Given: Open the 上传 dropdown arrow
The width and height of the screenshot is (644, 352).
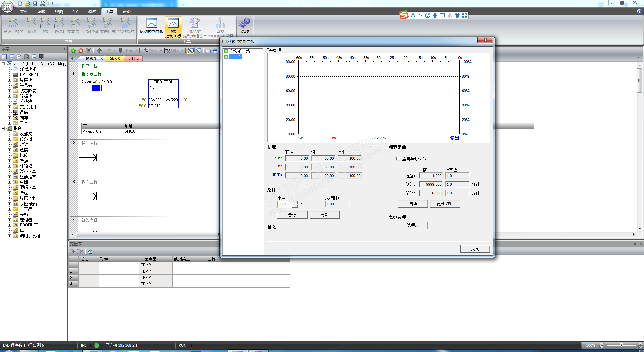Looking at the screenshot, I should (114, 51).
